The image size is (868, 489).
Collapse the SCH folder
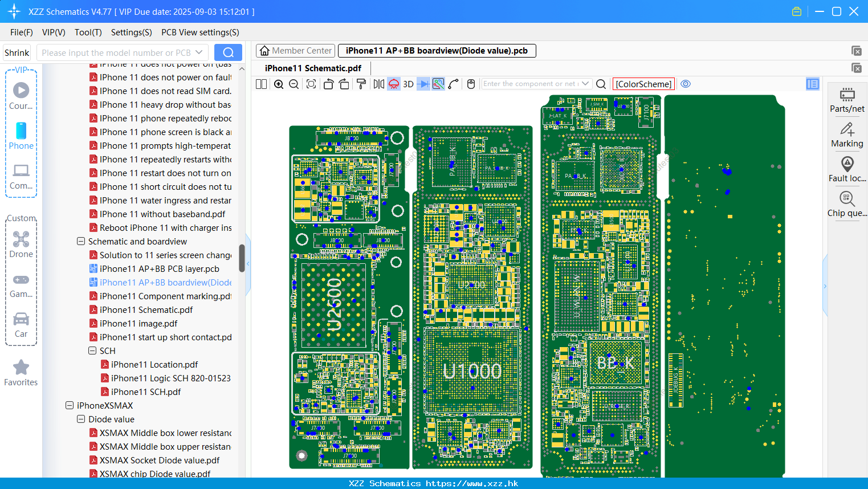(92, 351)
